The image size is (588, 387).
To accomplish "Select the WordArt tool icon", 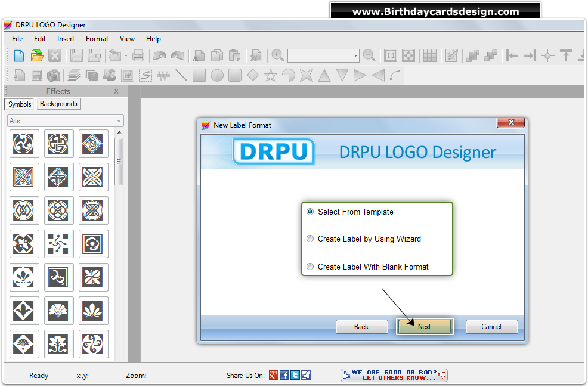I will pos(128,75).
